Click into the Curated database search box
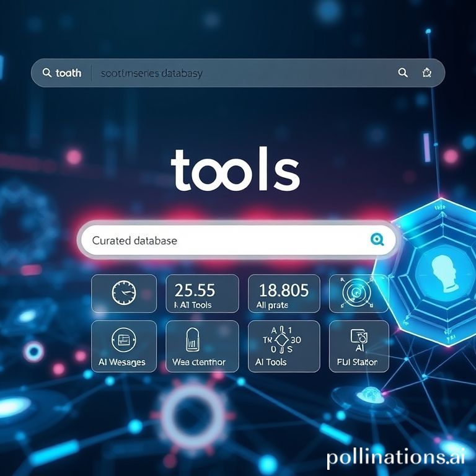The image size is (476, 476). pos(229,240)
